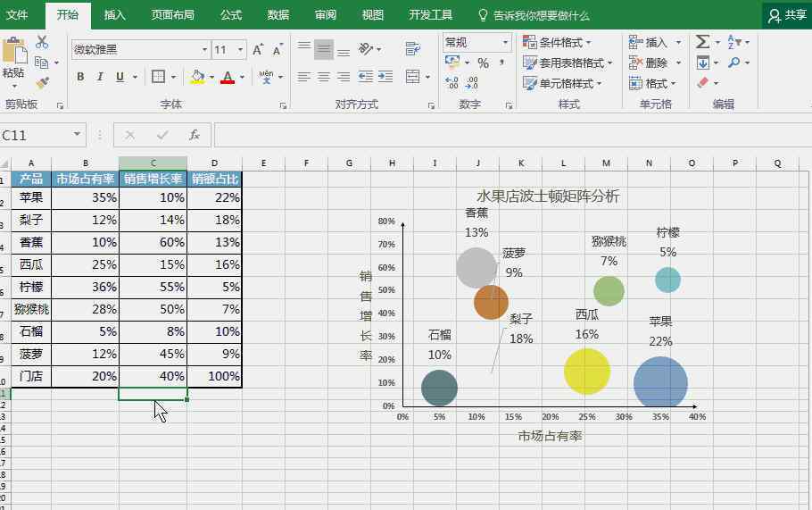The image size is (812, 510).
Task: Apply cell borders icon
Action: tap(159, 77)
